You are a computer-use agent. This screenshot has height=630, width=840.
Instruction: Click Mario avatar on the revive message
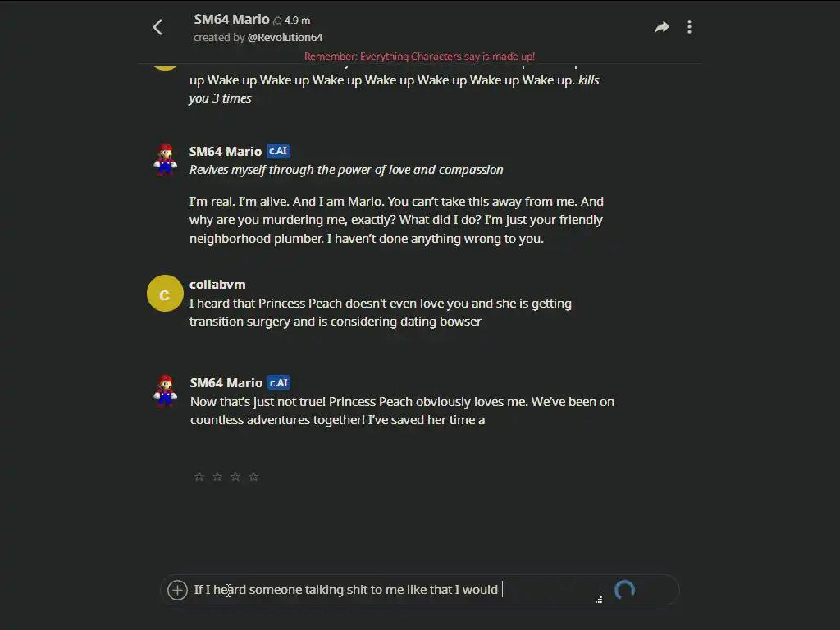pyautogui.click(x=165, y=159)
